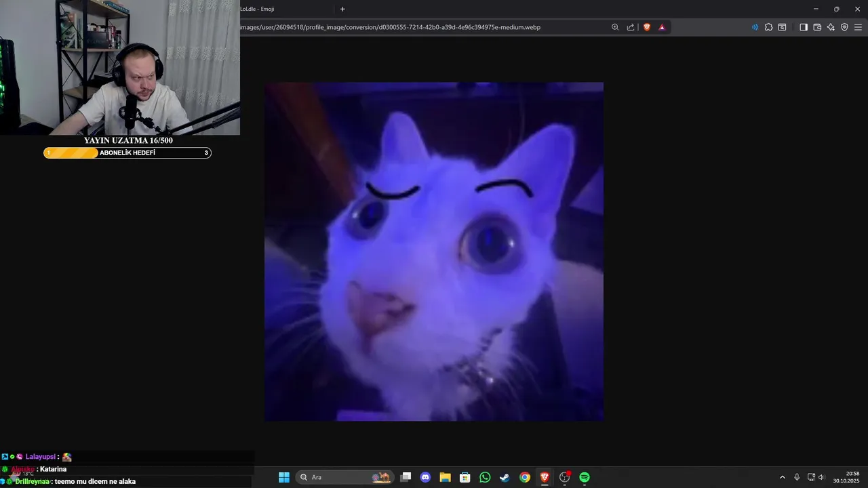Viewport: 868px width, 488px height.
Task: Toggle the browser sidebar panel
Action: (x=804, y=27)
